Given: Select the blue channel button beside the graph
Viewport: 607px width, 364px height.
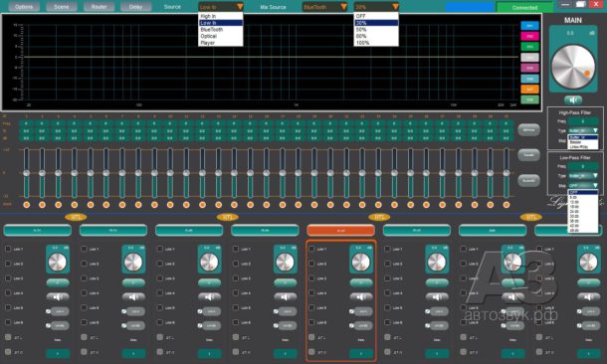Looking at the screenshot, I should coord(529,26).
